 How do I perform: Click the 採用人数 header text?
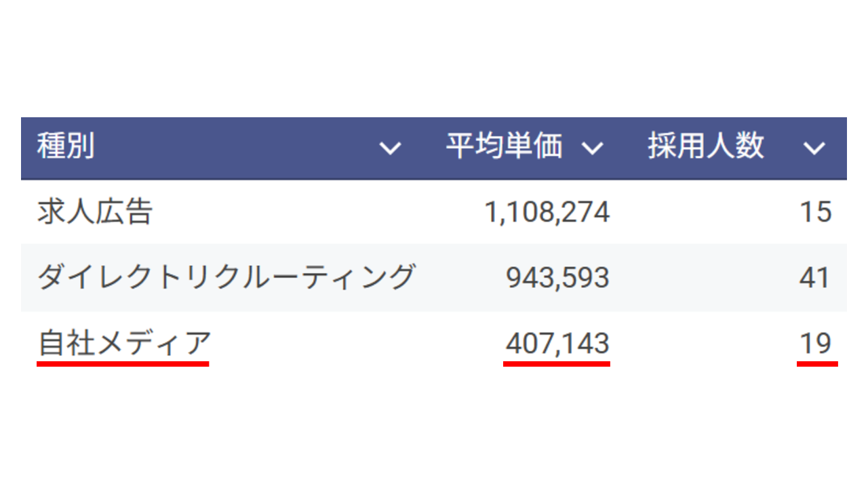705,146
